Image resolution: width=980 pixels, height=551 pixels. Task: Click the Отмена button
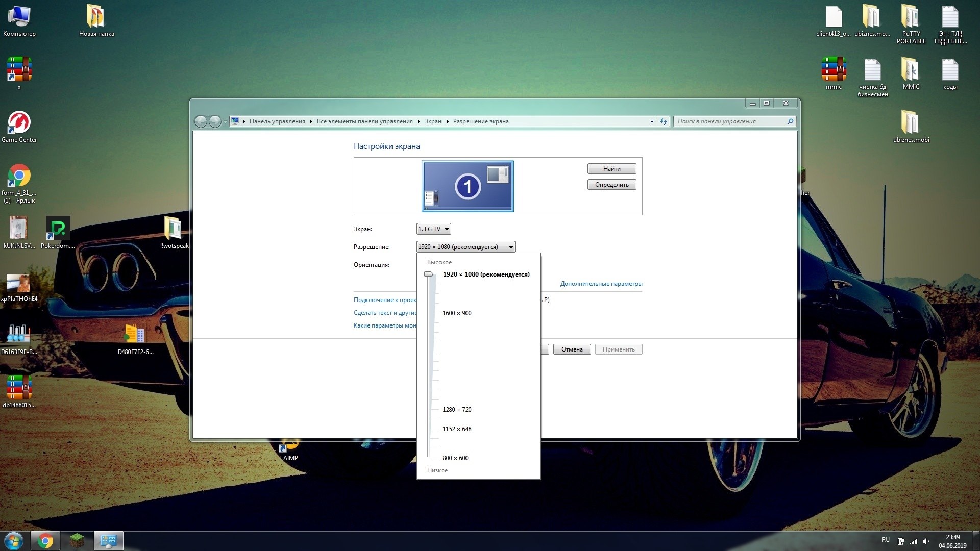(x=572, y=349)
